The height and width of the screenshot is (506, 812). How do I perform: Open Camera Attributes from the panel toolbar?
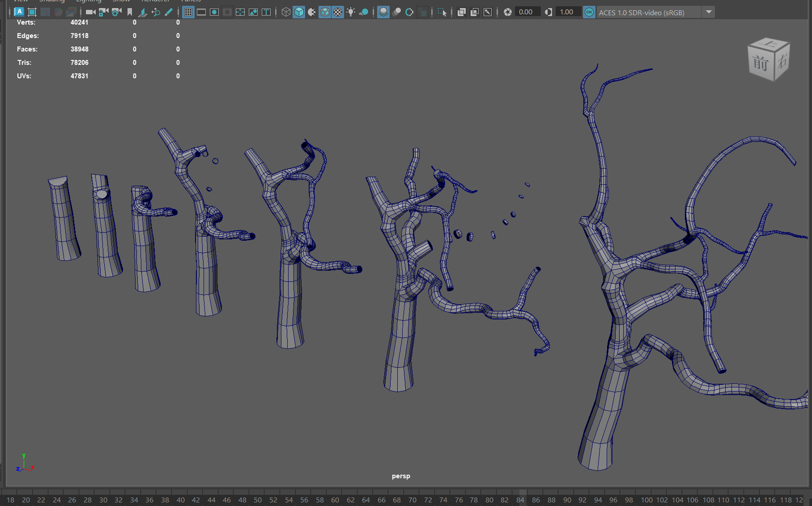117,12
